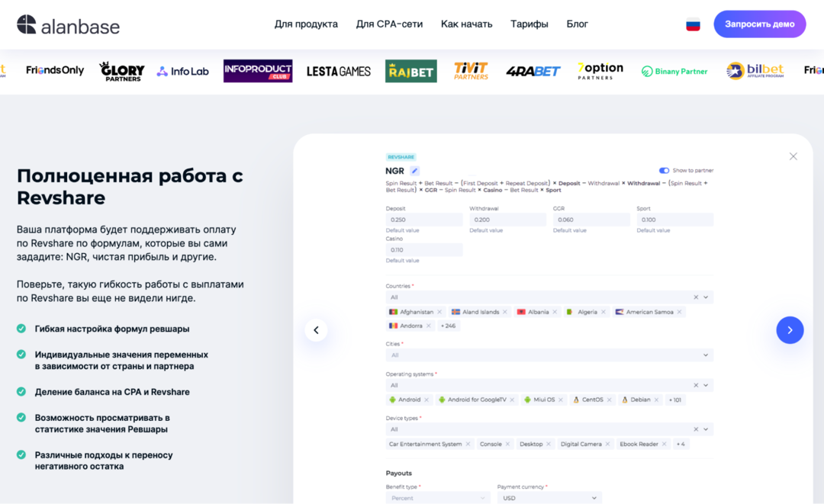Toggle the Show to partner switch
This screenshot has width=824, height=504.
tap(664, 170)
